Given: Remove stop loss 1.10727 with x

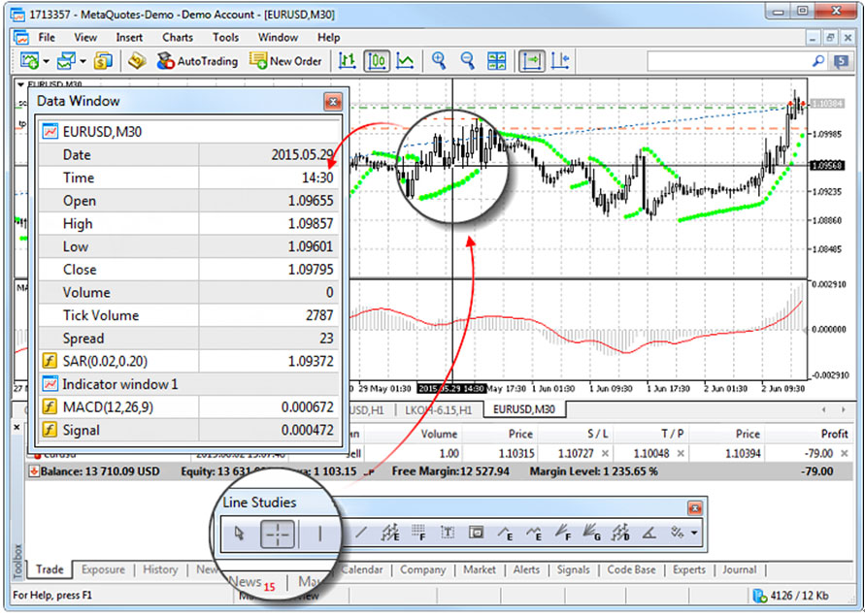Looking at the screenshot, I should [605, 453].
